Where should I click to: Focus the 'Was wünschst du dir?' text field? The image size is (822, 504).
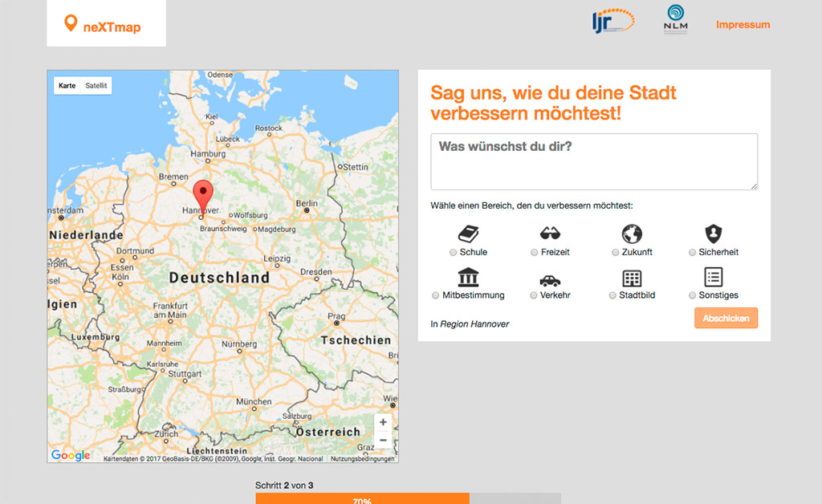pyautogui.click(x=594, y=161)
